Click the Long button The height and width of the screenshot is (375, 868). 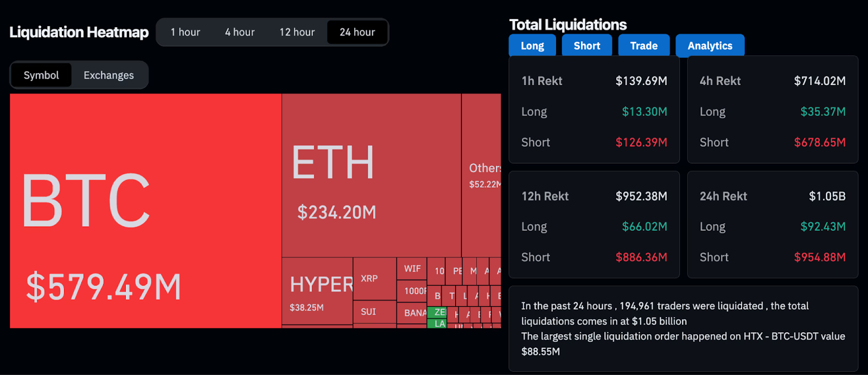tap(532, 46)
